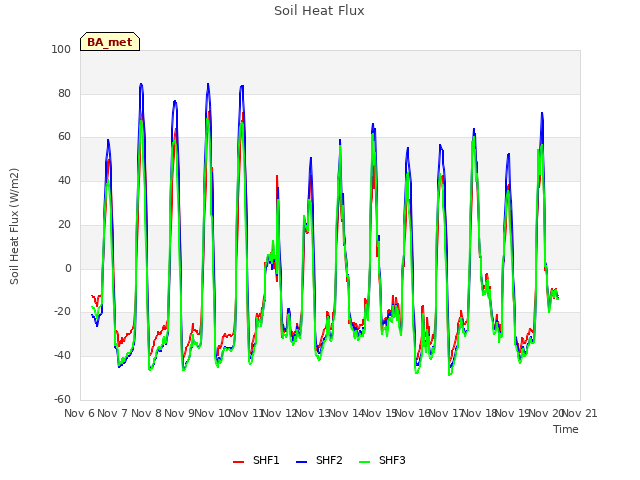640x480 pixels.
Task: Click the Nov 21 x-axis tick label
Action: [x=580, y=413]
